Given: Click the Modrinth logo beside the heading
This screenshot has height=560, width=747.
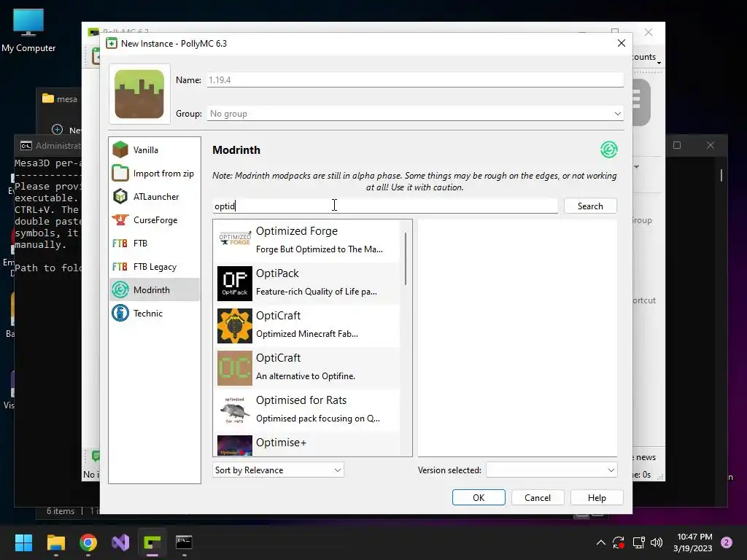Looking at the screenshot, I should (609, 150).
